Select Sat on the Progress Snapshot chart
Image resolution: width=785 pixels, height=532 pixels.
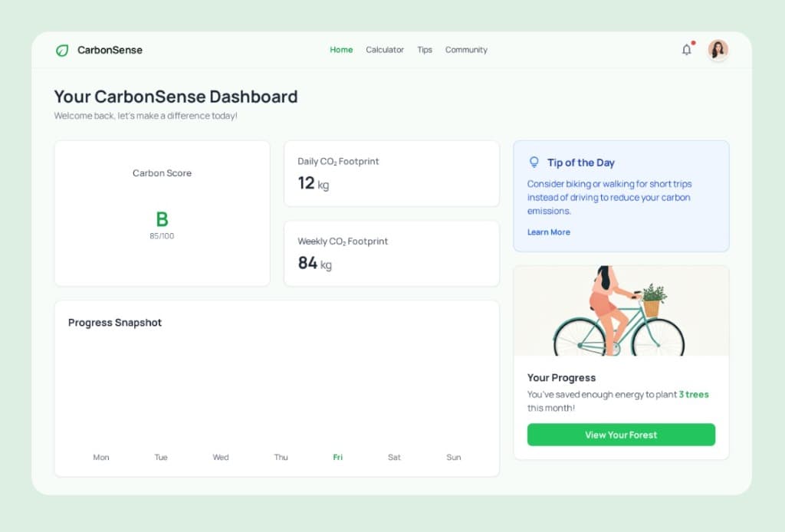pos(394,457)
